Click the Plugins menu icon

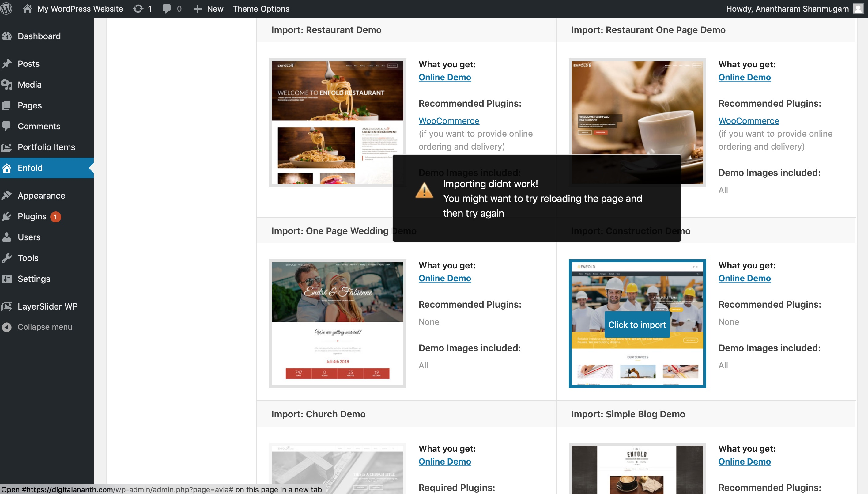[x=8, y=216]
